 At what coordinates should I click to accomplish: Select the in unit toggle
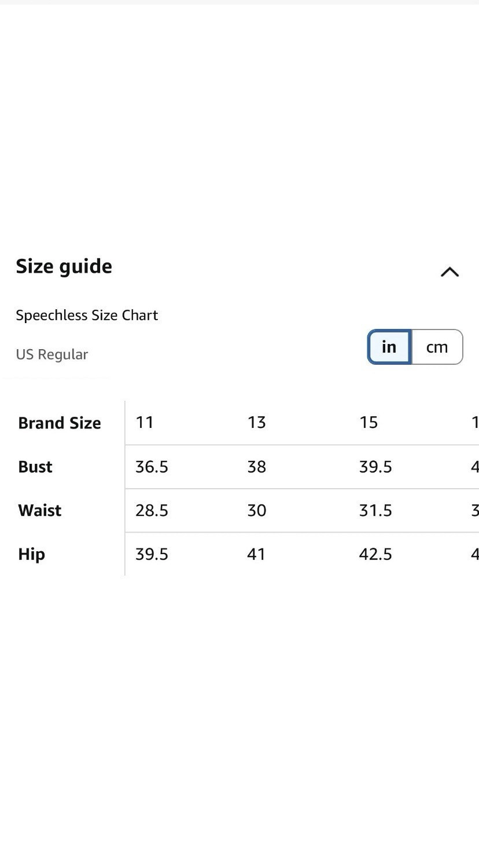[x=389, y=347]
